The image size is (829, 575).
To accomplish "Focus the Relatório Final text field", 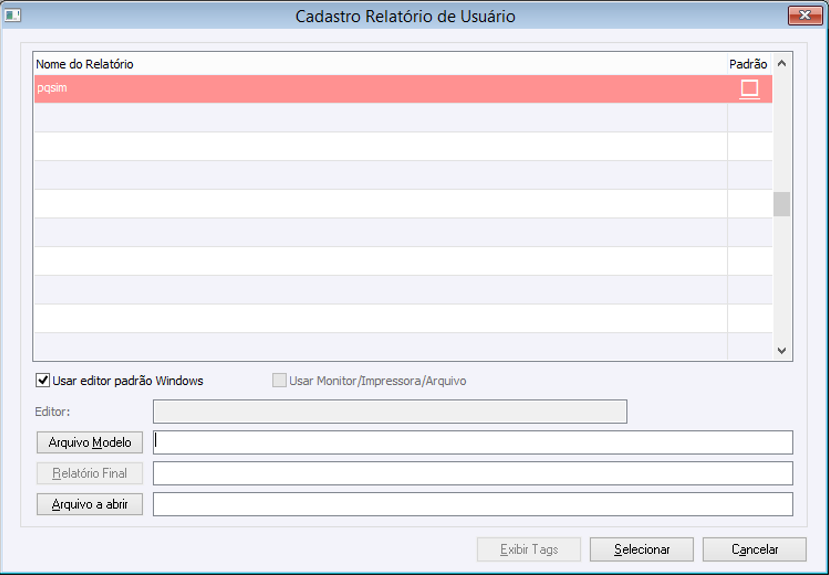I will tap(472, 473).
